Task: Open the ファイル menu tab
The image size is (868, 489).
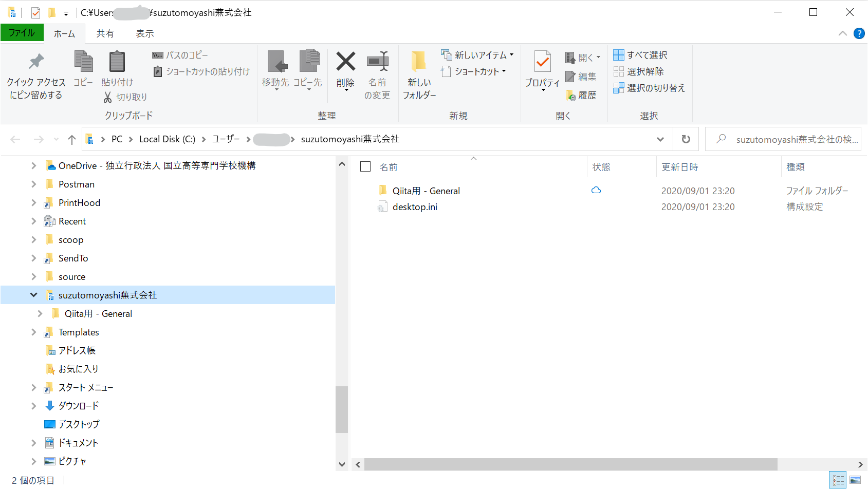Action: tap(22, 33)
